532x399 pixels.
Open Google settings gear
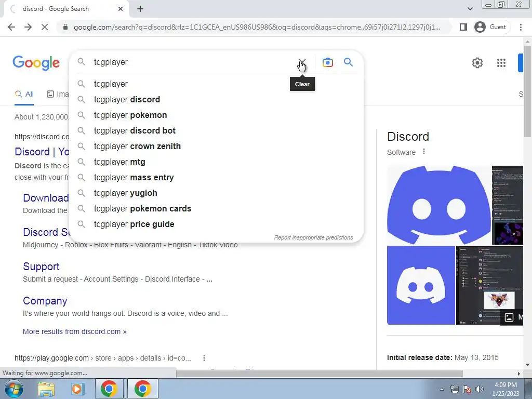[477, 63]
